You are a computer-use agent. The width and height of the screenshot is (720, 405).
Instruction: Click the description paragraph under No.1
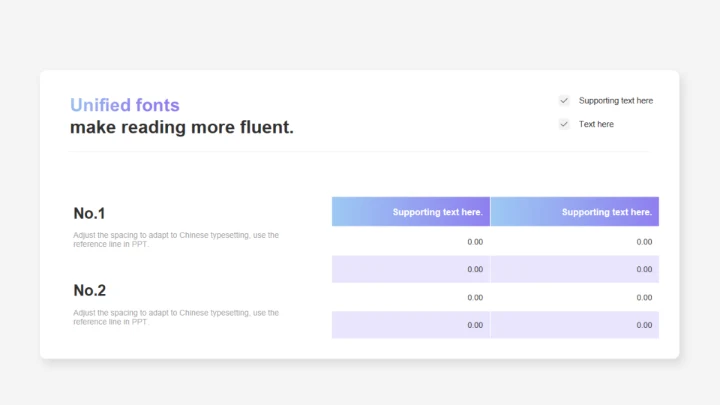click(x=176, y=240)
